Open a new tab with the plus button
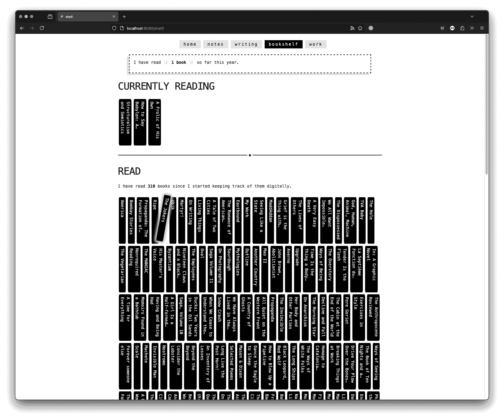 [x=124, y=17]
